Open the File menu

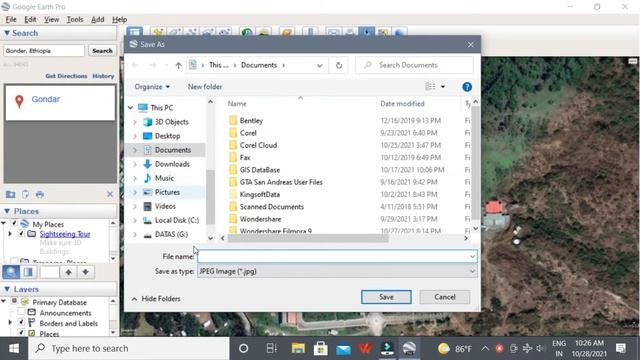[x=11, y=19]
